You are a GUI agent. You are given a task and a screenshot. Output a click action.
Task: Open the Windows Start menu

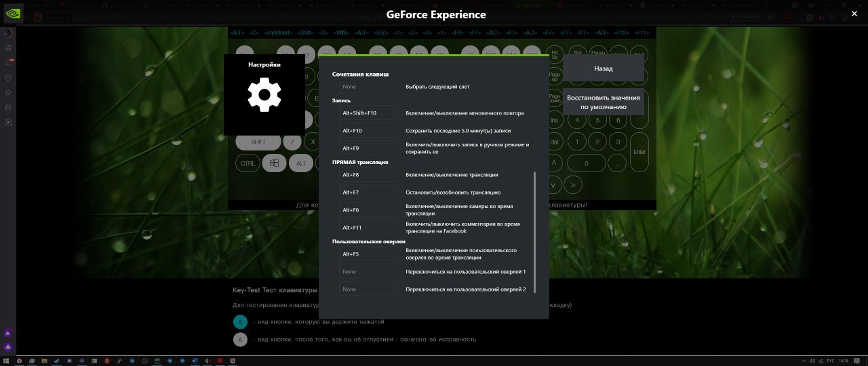(x=5, y=361)
